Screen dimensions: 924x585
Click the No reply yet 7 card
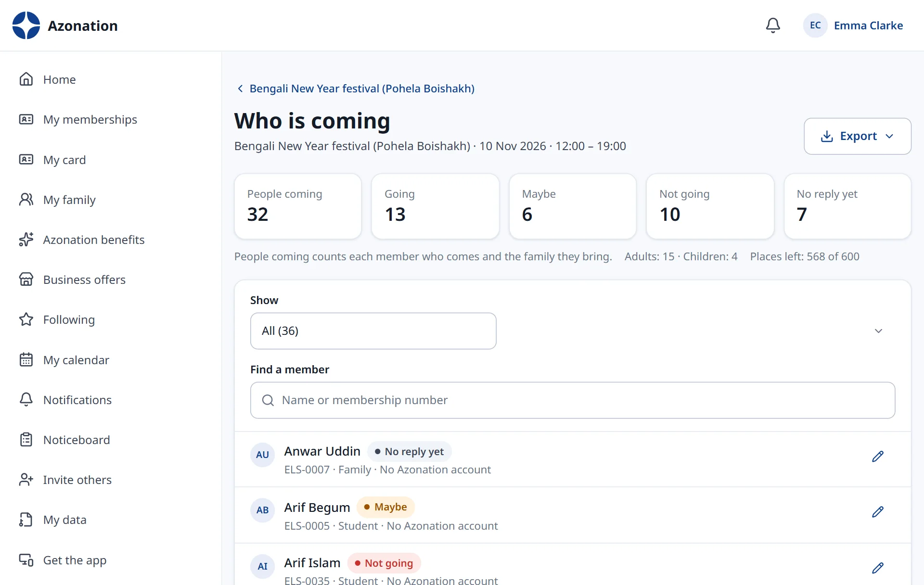point(847,206)
